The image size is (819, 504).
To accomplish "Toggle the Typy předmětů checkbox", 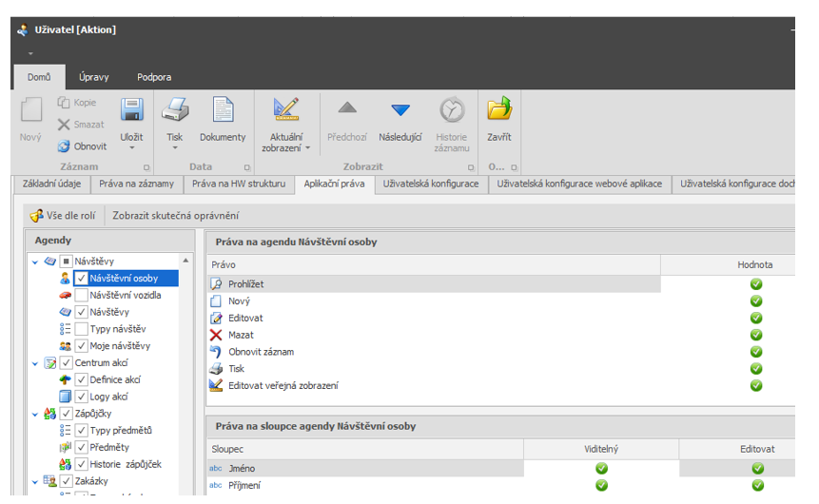I will [81, 431].
